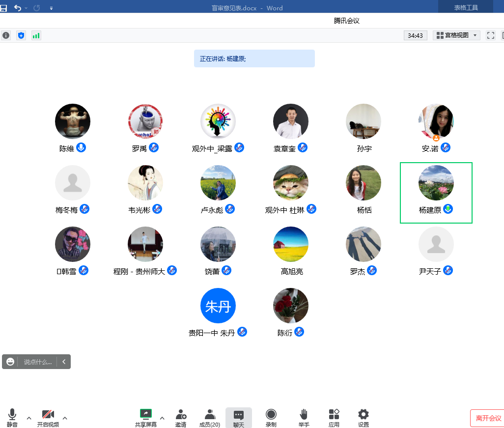This screenshot has width=504, height=428.
Task: Select 孙宇's avatar thumbnail
Action: (x=364, y=121)
